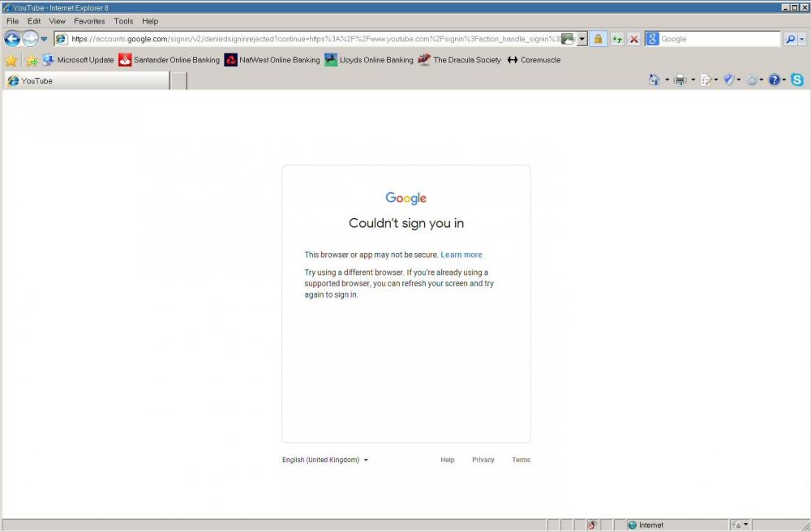Open the Safety menu dropdown
The width and height of the screenshot is (811, 532).
(x=732, y=79)
